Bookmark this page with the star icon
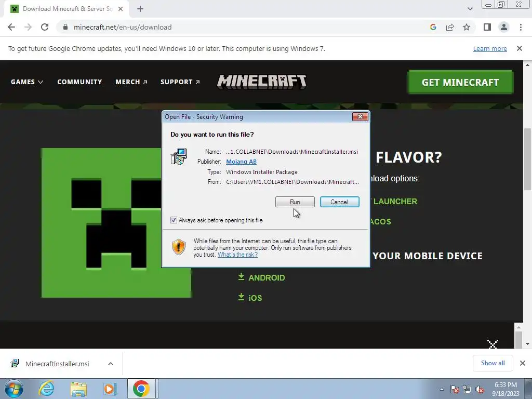Viewport: 532px width, 399px height. [x=467, y=27]
